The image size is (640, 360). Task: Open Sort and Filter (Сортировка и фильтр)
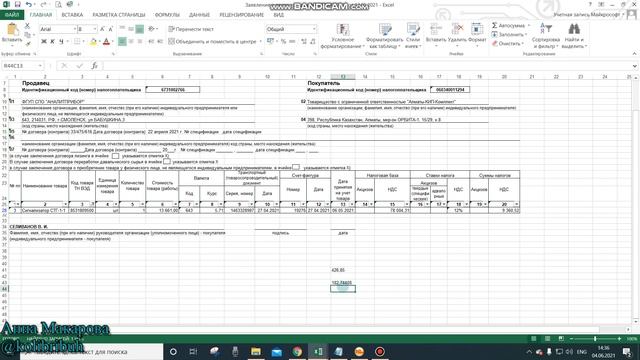pyautogui.click(x=546, y=36)
